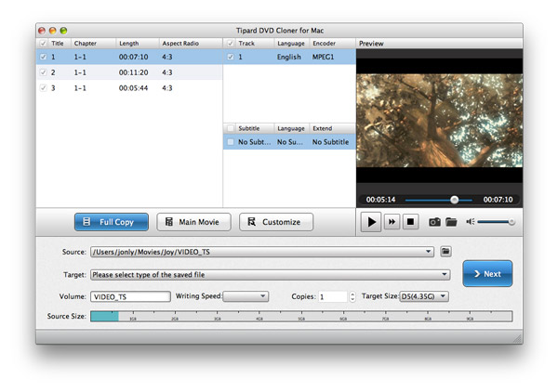Mute audio with the speaker icon

pos(470,222)
